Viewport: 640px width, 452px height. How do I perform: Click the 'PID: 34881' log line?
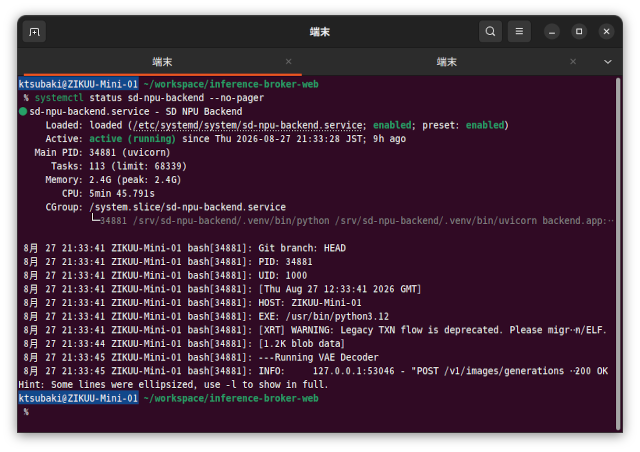(168, 262)
